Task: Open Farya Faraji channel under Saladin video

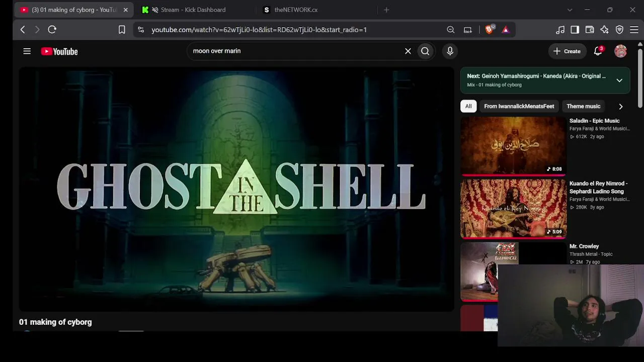Action: tap(599, 129)
